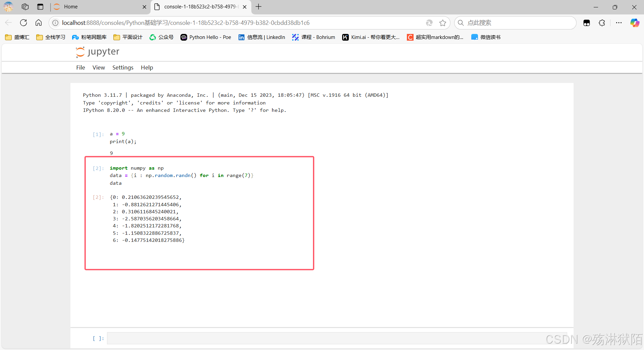This screenshot has height=350, width=644.
Task: Click output value -2.5870356203458664
Action: pyautogui.click(x=150, y=219)
